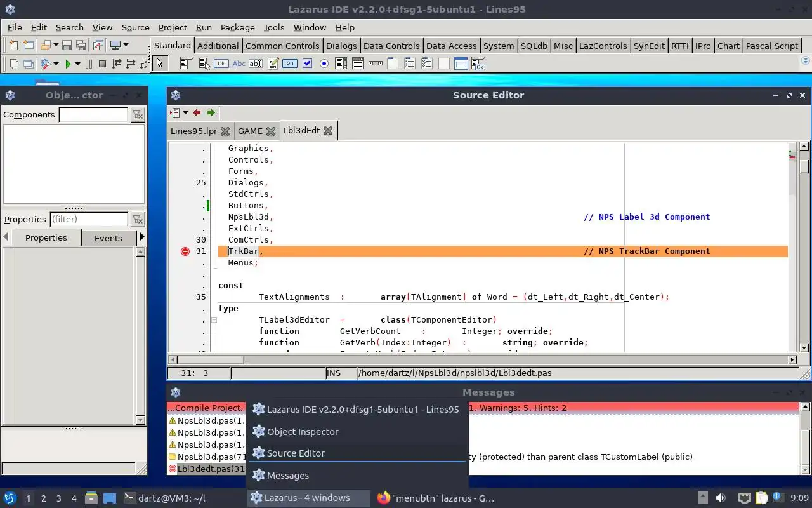Click the New Unit toolbar icon
Viewport: 812px width, 508px height.
click(13, 45)
